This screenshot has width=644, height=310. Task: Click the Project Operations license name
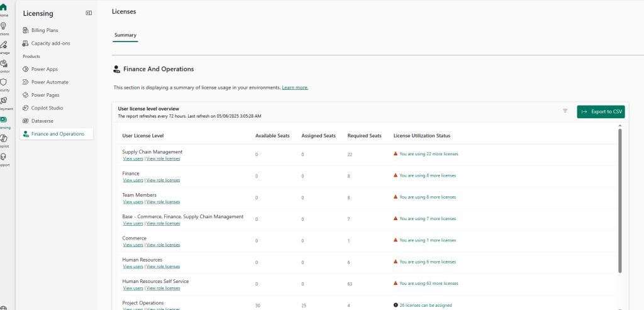[143, 303]
